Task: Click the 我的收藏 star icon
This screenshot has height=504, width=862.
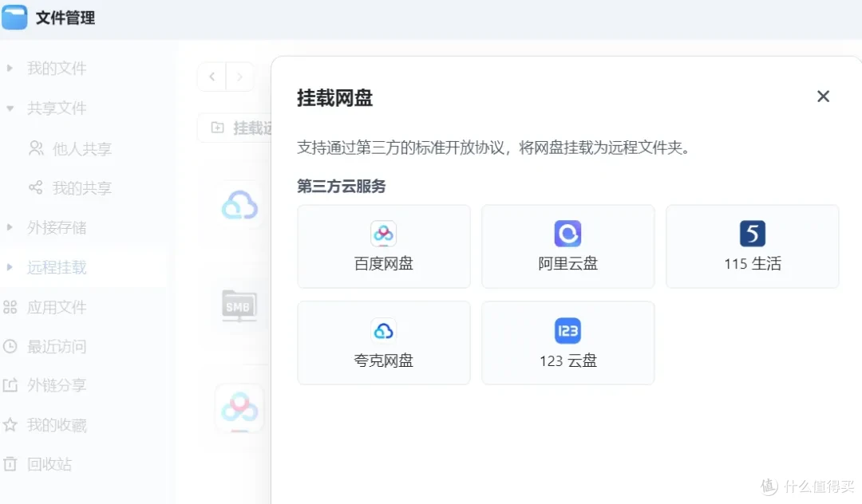Action: point(10,425)
